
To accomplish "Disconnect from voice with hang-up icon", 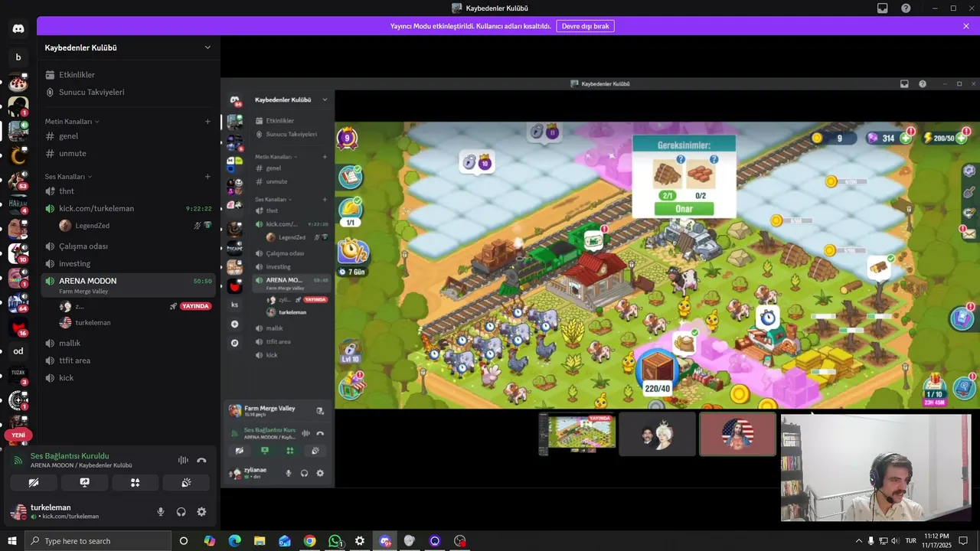I will click(201, 461).
